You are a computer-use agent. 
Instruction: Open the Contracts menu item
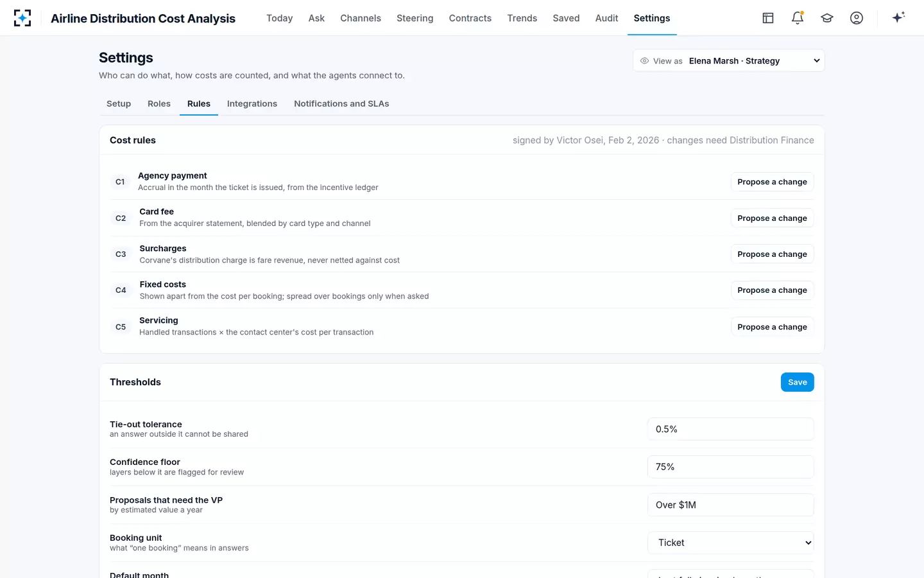click(470, 18)
